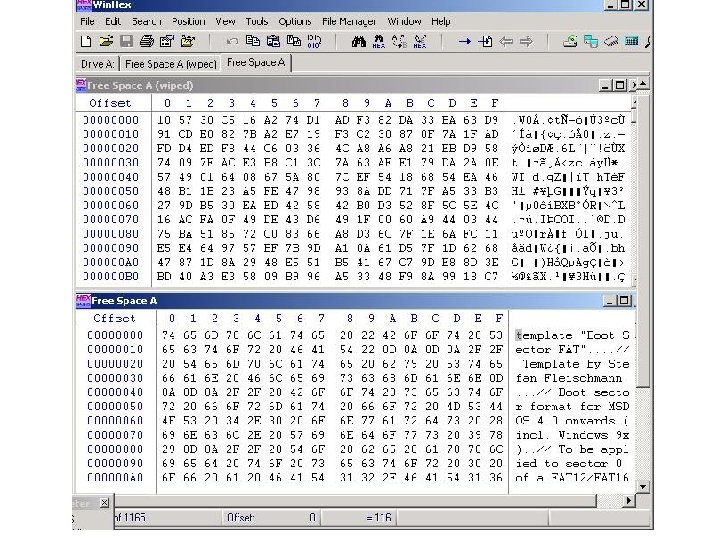Switch to Free Space A (wiped) tab
The height and width of the screenshot is (540, 720).
pyautogui.click(x=170, y=64)
